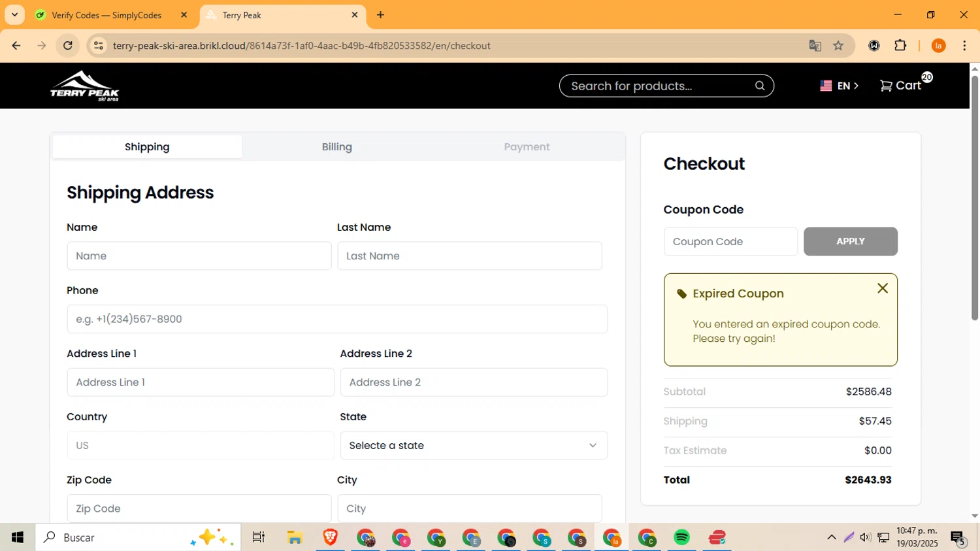The image size is (980, 551).
Task: Open File Explorer from the taskbar
Action: [295, 537]
